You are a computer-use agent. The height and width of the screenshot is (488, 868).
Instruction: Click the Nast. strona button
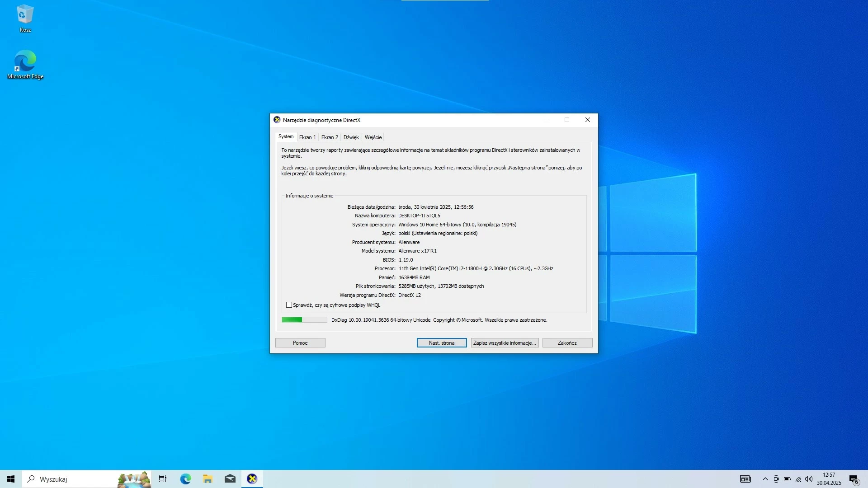point(442,343)
